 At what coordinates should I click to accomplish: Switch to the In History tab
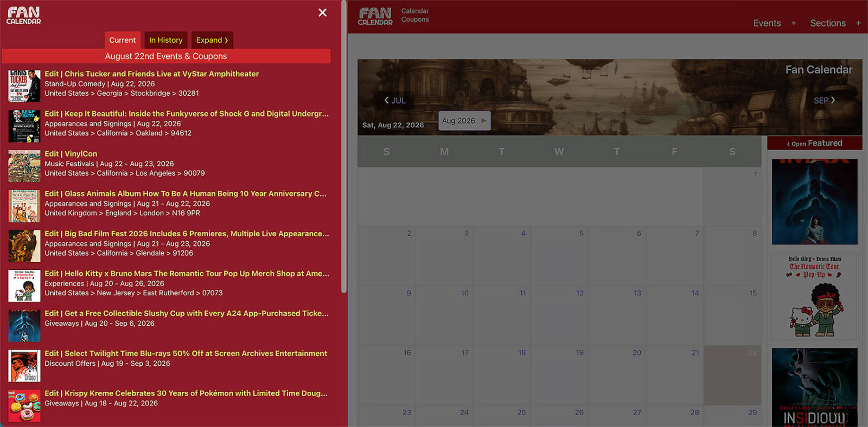(166, 40)
